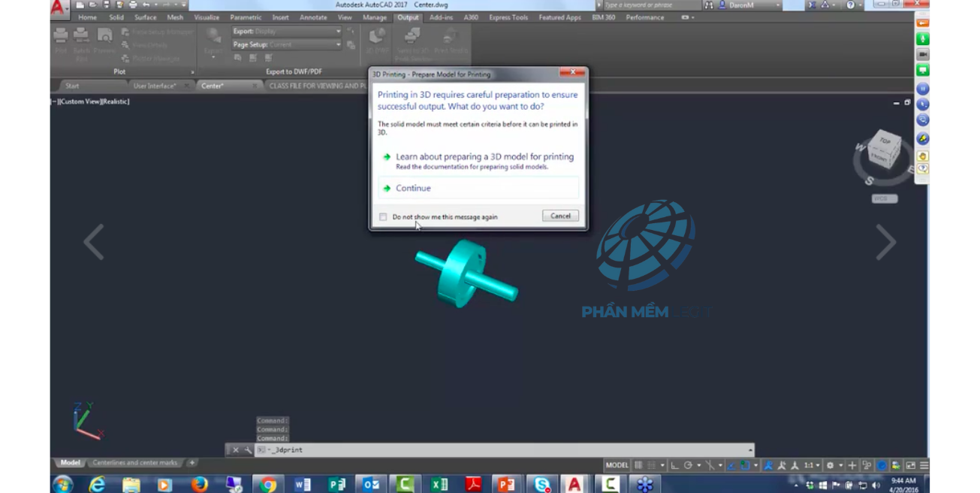Image resolution: width=980 pixels, height=493 pixels.
Task: Click the UCS icon at lower left of viewport
Action: (x=87, y=421)
